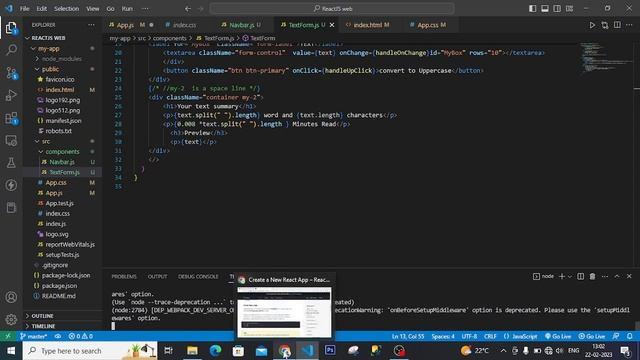Open the Accounts icon in activity bar
The height and width of the screenshot is (360, 640).
[x=11, y=297]
